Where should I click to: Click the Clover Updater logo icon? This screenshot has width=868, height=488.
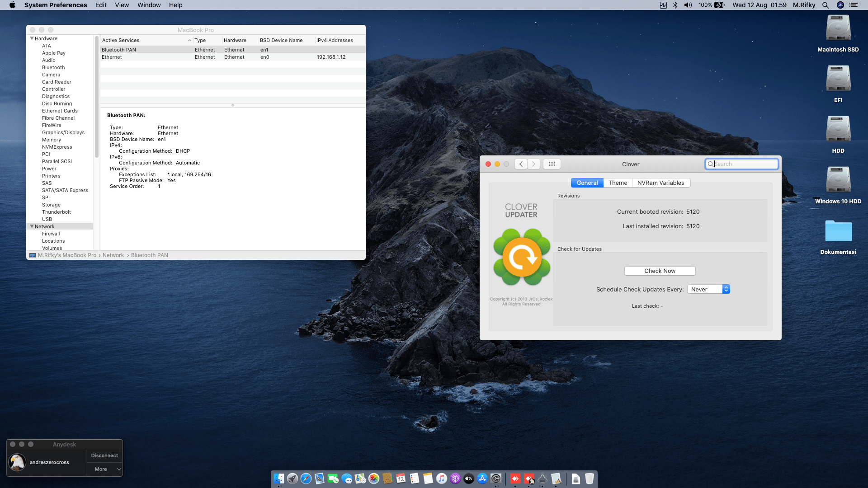coord(522,257)
